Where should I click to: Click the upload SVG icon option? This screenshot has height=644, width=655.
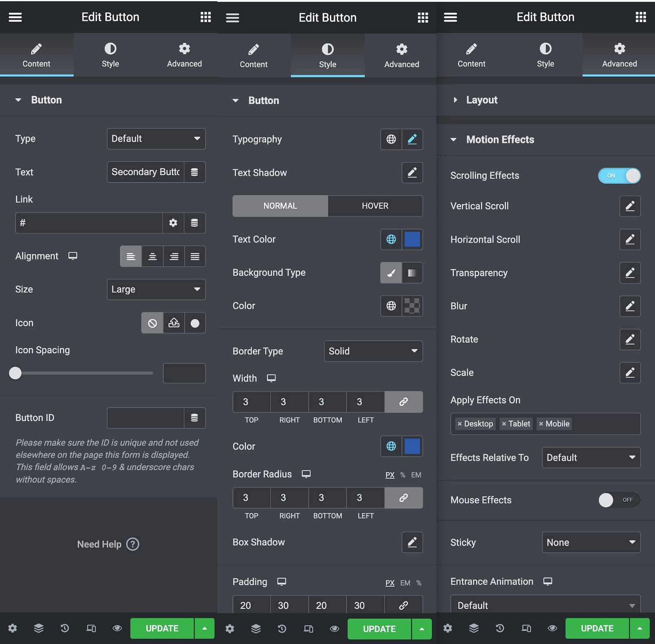174,323
